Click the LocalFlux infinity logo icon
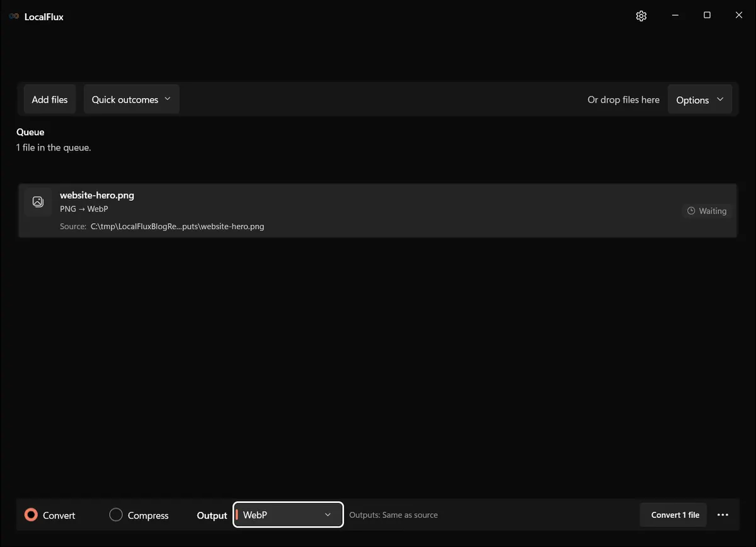 pos(14,17)
